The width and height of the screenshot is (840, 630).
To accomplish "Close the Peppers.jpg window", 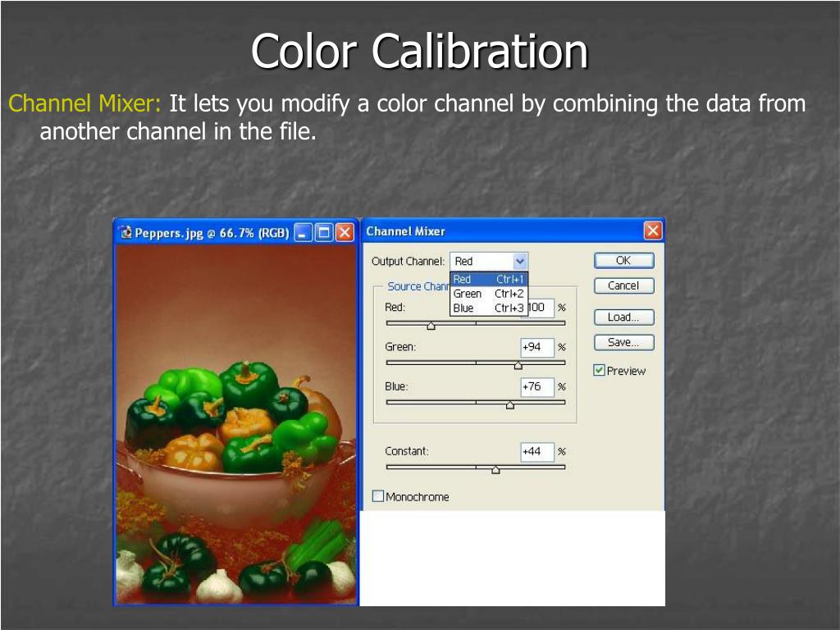I will pyautogui.click(x=345, y=232).
